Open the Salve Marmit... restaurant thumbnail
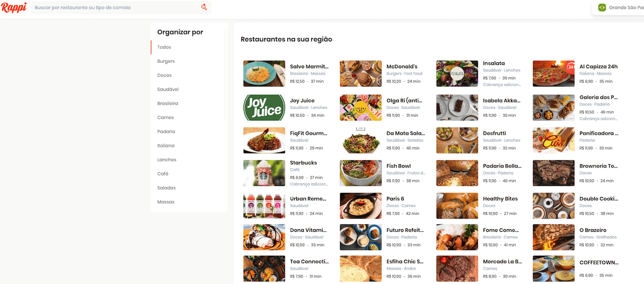Screen dimensions: 644x284 (264, 74)
